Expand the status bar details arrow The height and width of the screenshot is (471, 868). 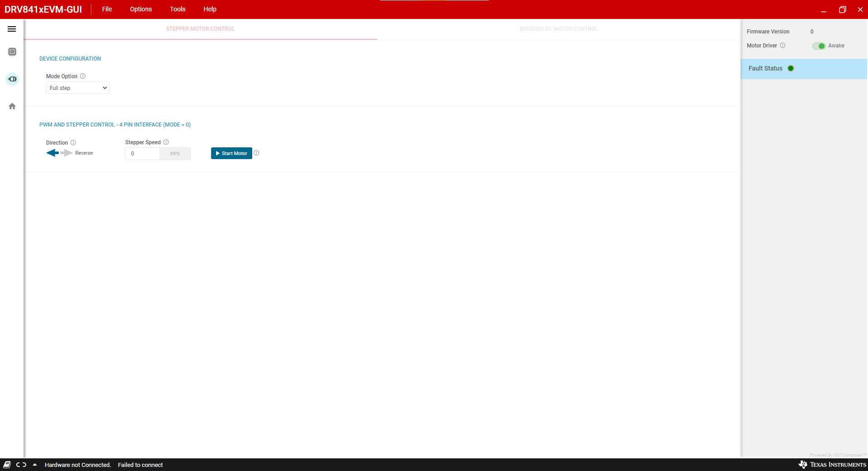(35, 465)
